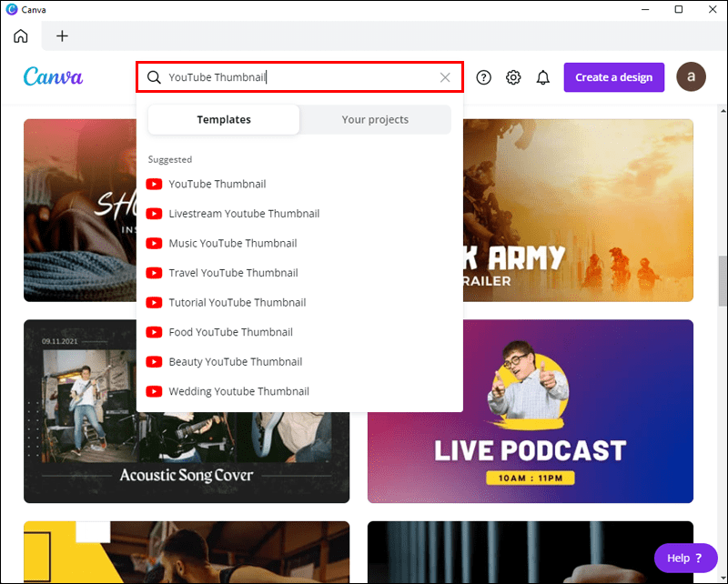The width and height of the screenshot is (728, 584).
Task: Click the scrollbar up arrow
Action: [x=723, y=111]
